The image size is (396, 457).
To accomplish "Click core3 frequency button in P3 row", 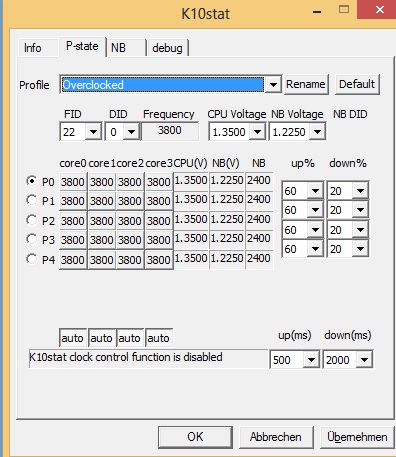I will (159, 240).
